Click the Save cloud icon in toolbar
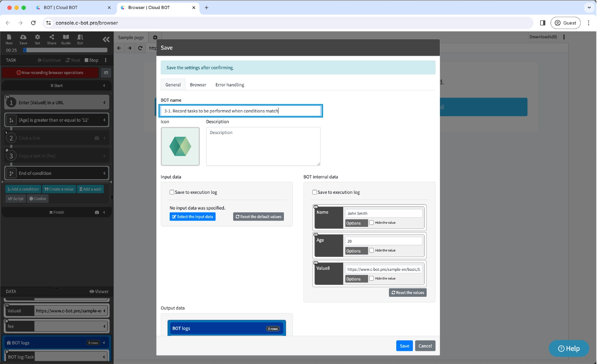Viewport: 598px width, 364px height. 23,39
